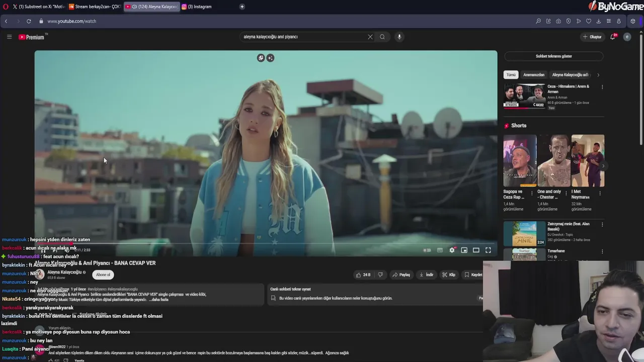Open options menu for Zatrzymaj mnie video
This screenshot has height=362, width=644.
(x=602, y=224)
